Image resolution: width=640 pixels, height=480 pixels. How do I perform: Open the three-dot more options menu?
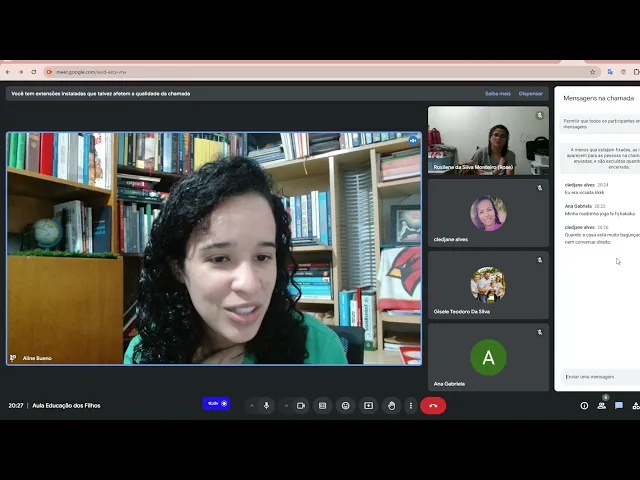(411, 406)
